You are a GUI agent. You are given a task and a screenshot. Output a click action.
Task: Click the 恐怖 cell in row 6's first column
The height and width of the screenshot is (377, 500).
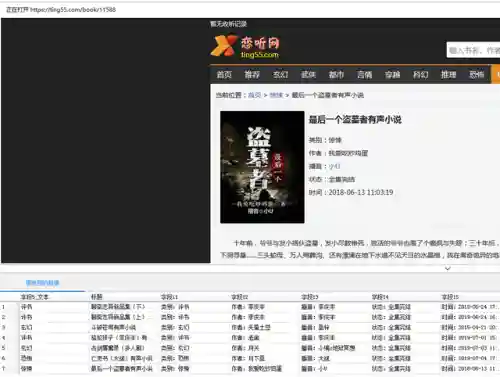(26, 358)
